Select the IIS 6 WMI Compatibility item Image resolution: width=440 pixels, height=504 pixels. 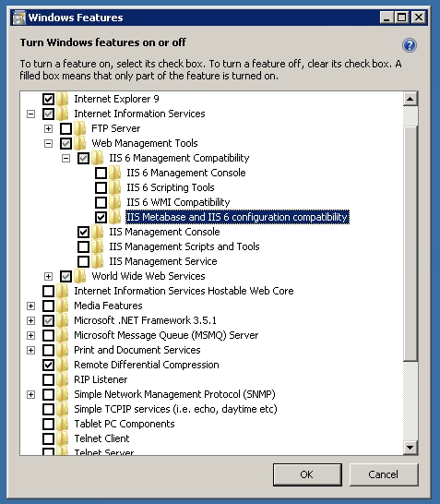178,202
